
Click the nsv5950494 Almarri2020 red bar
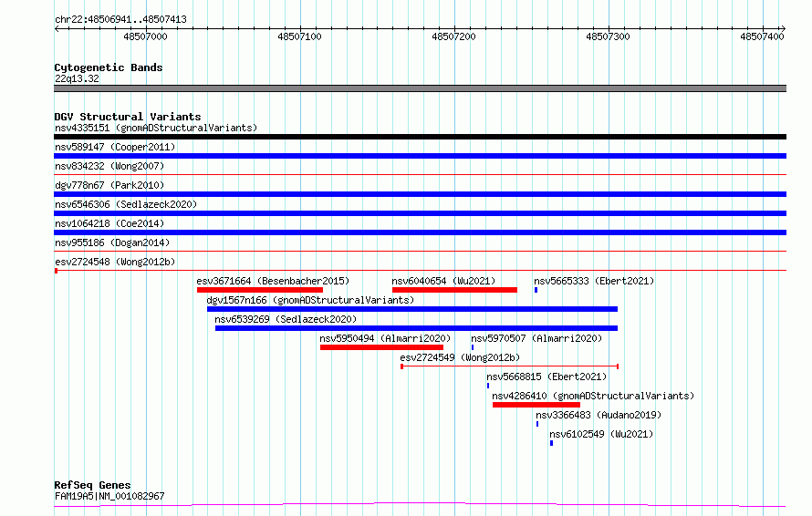click(x=381, y=347)
